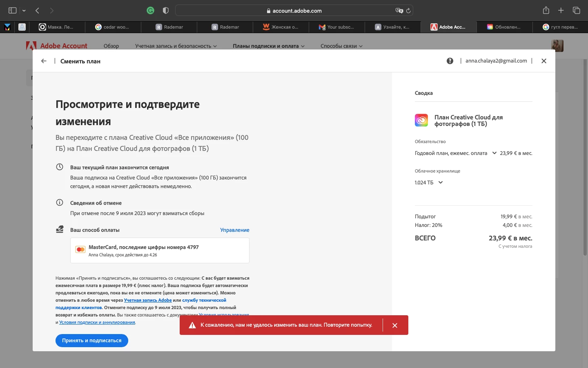Click the clock icon beside current plan notice

click(x=60, y=167)
